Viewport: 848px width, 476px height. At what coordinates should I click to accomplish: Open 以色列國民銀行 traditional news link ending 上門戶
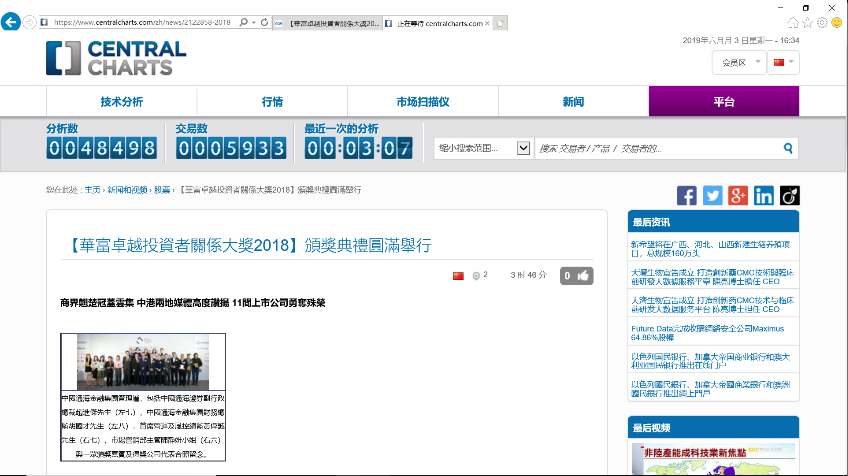tap(711, 389)
